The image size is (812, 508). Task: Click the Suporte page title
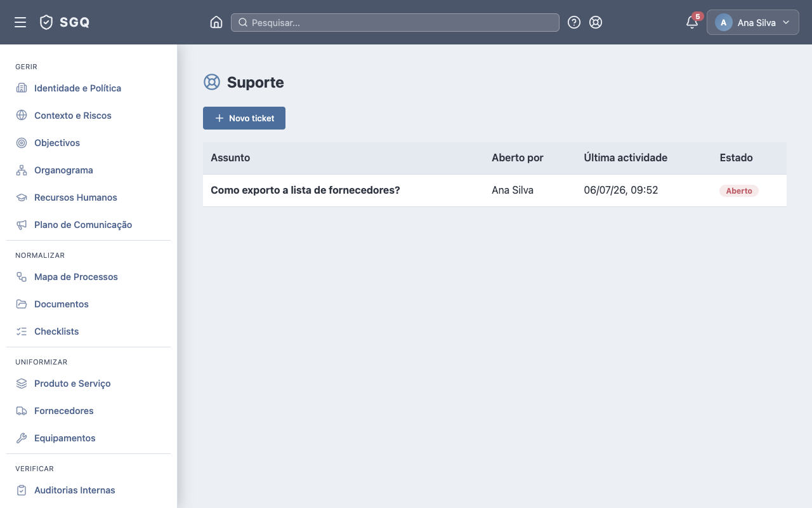tap(255, 83)
